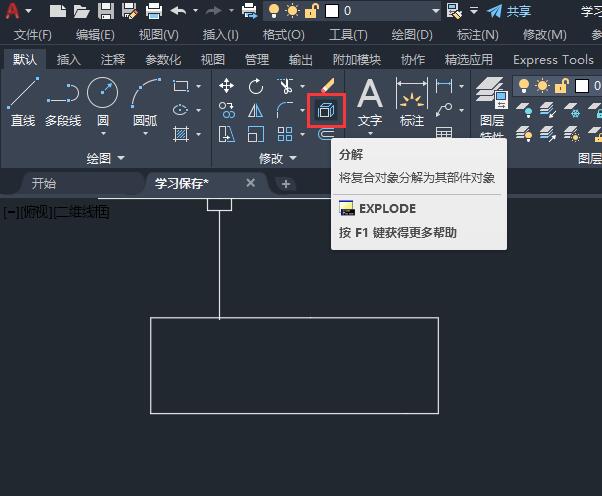This screenshot has width=602, height=496.
Task: Expand the Fillet tool dropdown arrow
Action: [x=303, y=111]
